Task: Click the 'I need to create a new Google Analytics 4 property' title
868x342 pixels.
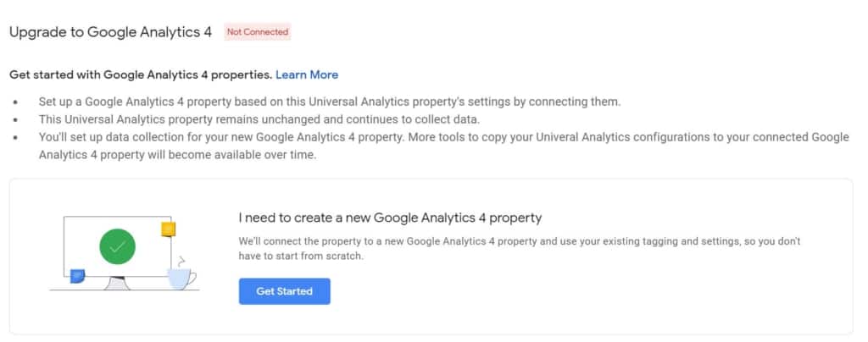Action: pos(390,218)
